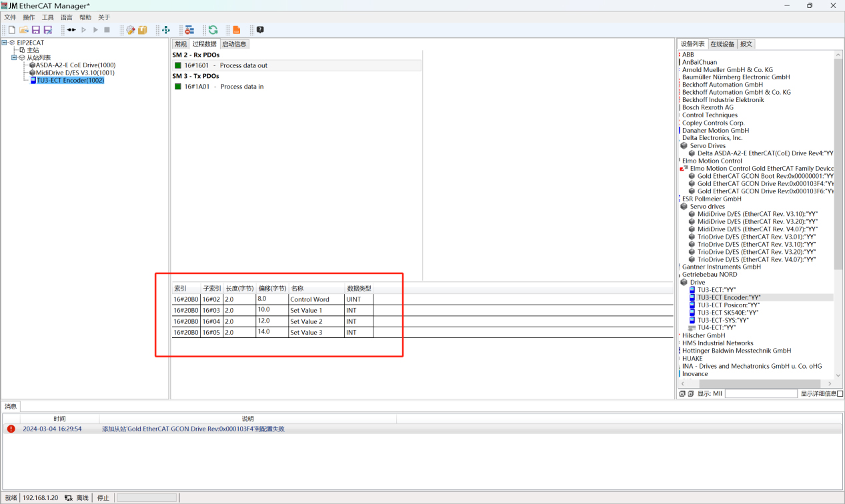
Task: Switch to the 常规 tab
Action: [x=181, y=44]
